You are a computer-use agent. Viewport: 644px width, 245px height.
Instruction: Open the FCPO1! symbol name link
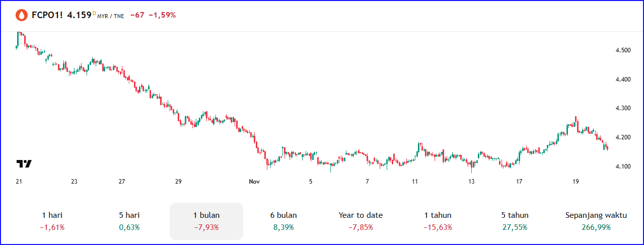(x=47, y=15)
